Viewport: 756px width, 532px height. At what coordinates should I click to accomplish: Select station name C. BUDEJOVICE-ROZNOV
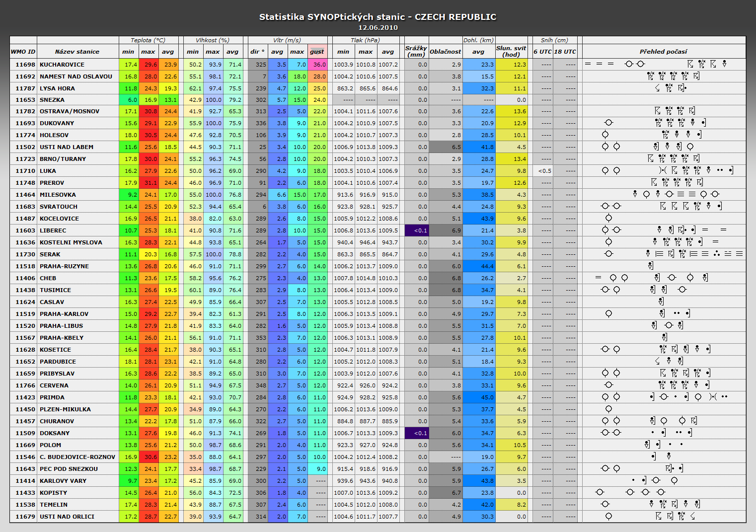pyautogui.click(x=77, y=457)
